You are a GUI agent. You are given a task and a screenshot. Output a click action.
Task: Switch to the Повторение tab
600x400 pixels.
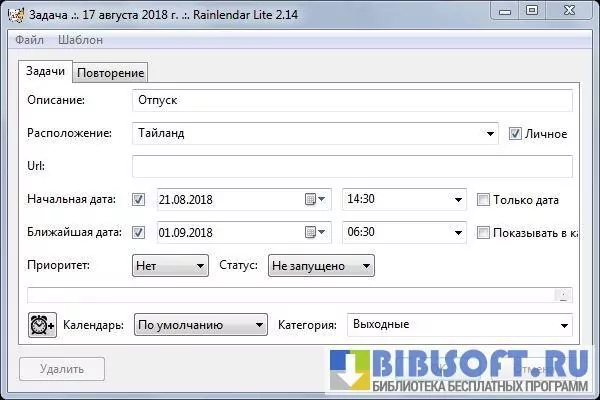pyautogui.click(x=112, y=72)
